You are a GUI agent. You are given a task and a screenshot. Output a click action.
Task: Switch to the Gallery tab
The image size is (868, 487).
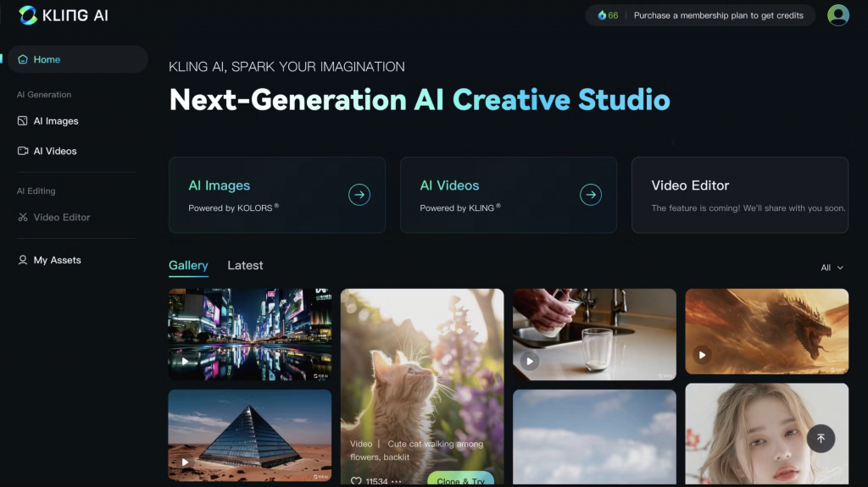[x=188, y=265]
